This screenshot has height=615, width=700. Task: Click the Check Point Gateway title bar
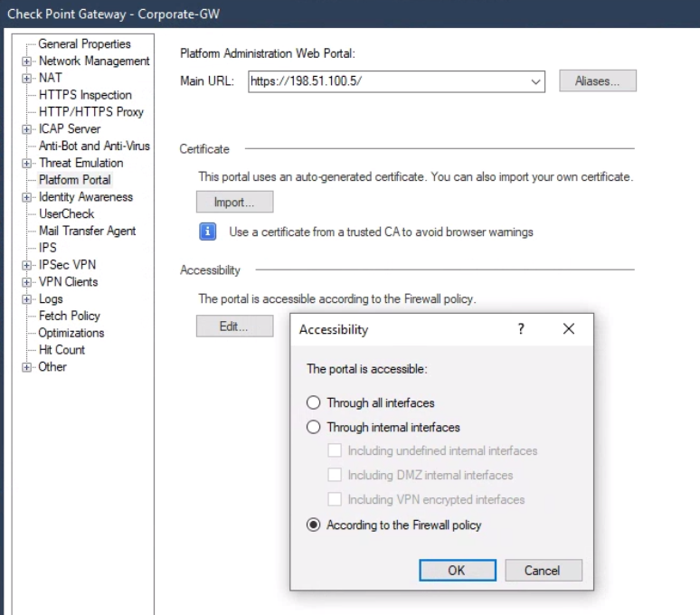(x=350, y=14)
